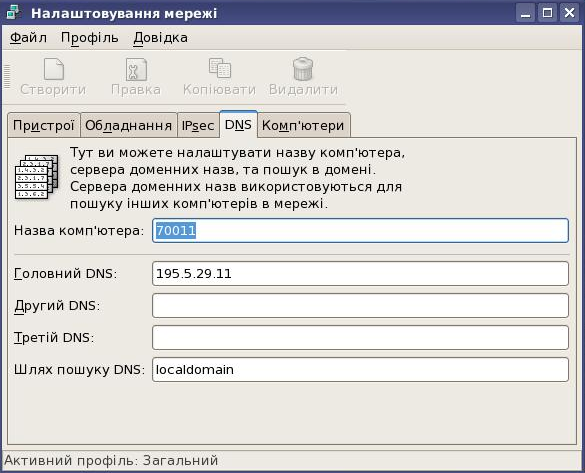Focus the Назва комп'ютера field
The height and width of the screenshot is (473, 585).
(x=360, y=231)
